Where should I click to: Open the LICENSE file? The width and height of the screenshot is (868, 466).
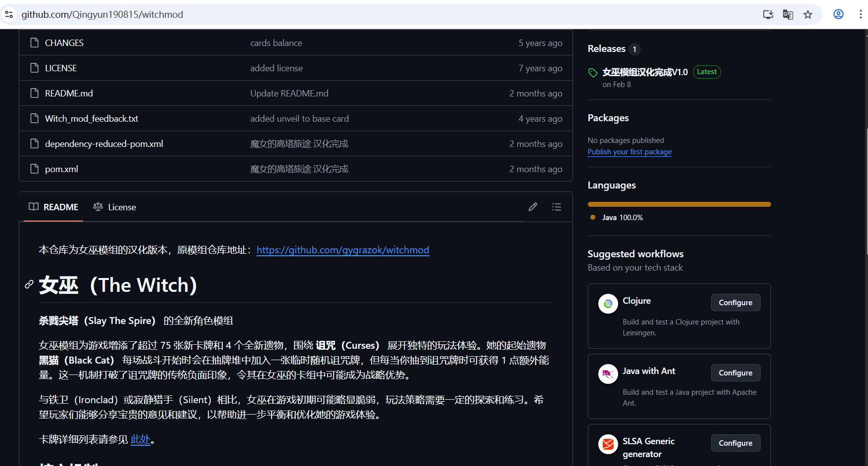[61, 68]
